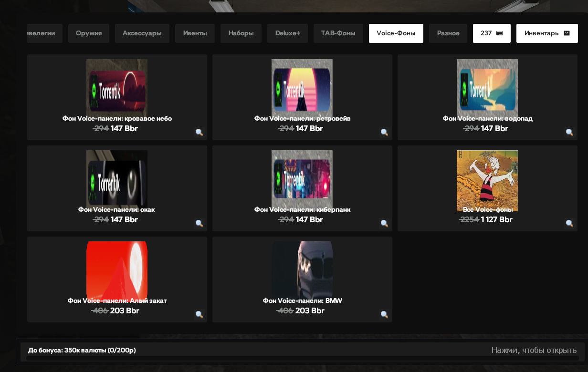
Task: Open magnifier preview for ретровейв background
Action: click(384, 132)
